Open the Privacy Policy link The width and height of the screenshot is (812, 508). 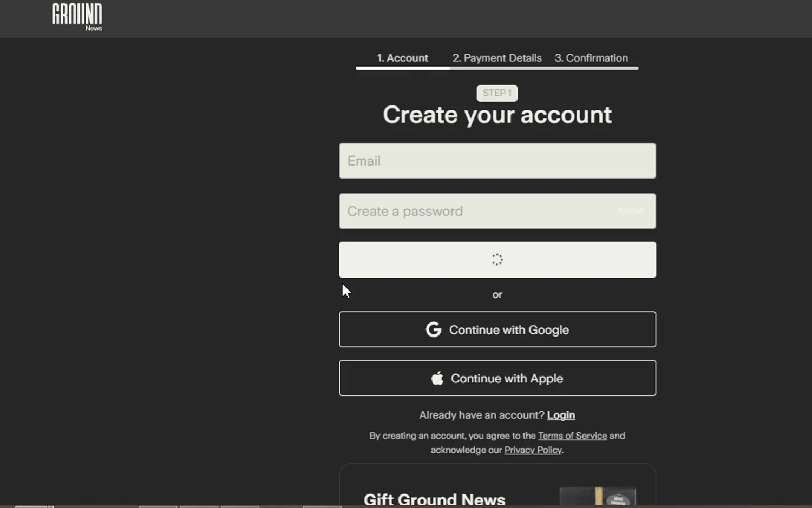tap(533, 450)
